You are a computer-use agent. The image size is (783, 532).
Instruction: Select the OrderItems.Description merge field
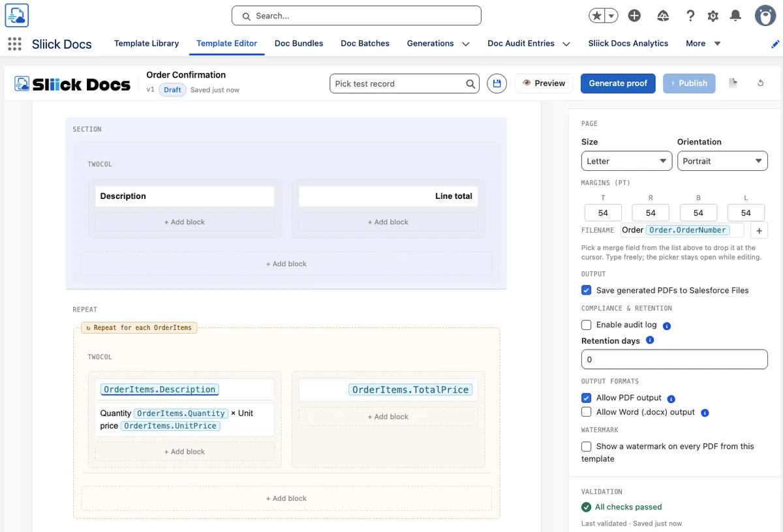point(160,389)
